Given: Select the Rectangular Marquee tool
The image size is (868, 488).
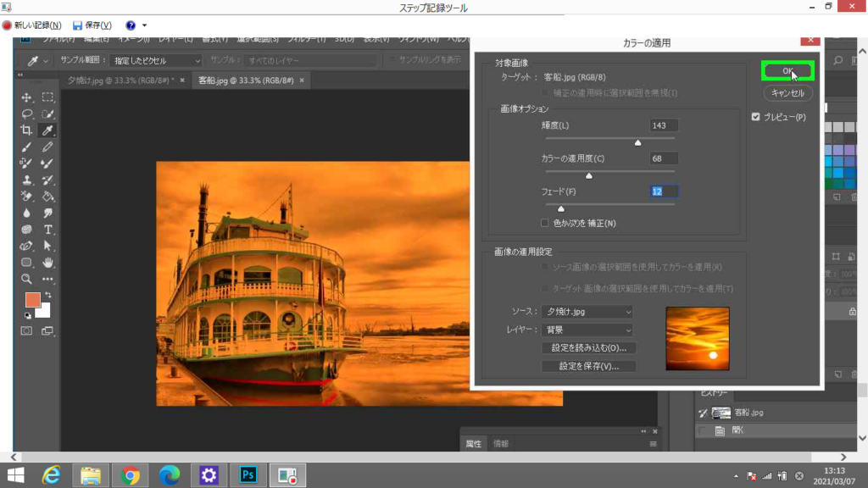Looking at the screenshot, I should 47,97.
